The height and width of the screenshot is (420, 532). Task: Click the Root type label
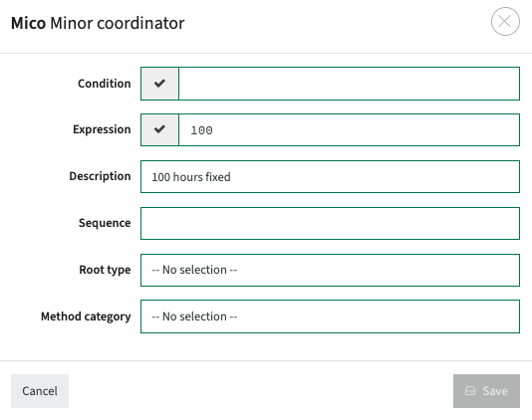[x=105, y=270]
